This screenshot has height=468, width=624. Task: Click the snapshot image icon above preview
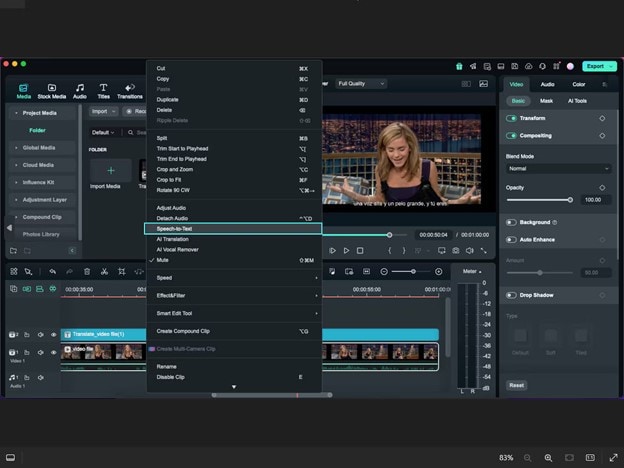(484, 84)
